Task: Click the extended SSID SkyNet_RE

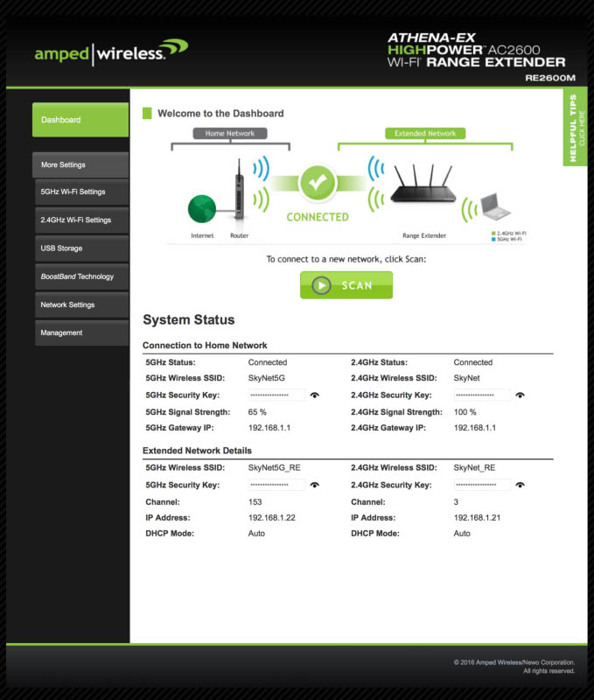Action: pos(474,468)
